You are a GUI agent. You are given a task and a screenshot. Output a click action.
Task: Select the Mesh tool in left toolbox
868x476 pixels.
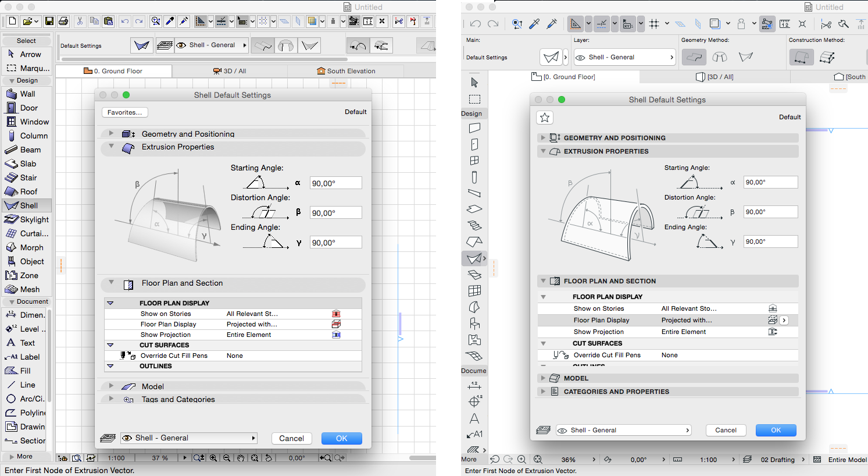[x=27, y=289]
